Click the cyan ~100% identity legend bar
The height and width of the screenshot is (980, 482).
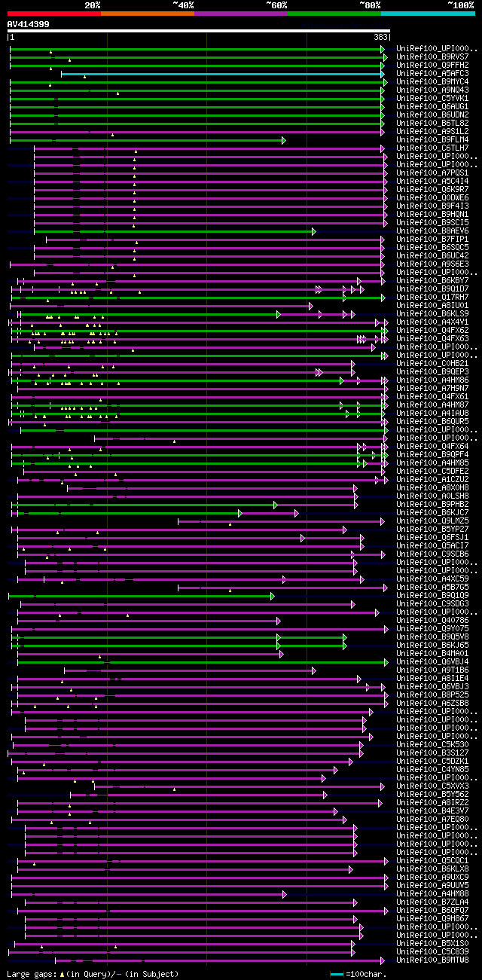pyautogui.click(x=427, y=14)
